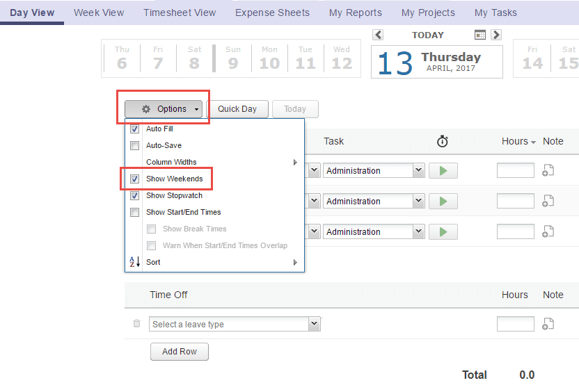This screenshot has width=579, height=392.
Task: Open the Options dropdown button
Action: [x=164, y=109]
